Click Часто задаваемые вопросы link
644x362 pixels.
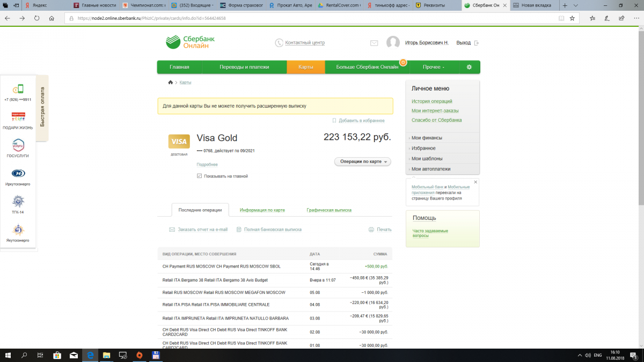tap(430, 233)
